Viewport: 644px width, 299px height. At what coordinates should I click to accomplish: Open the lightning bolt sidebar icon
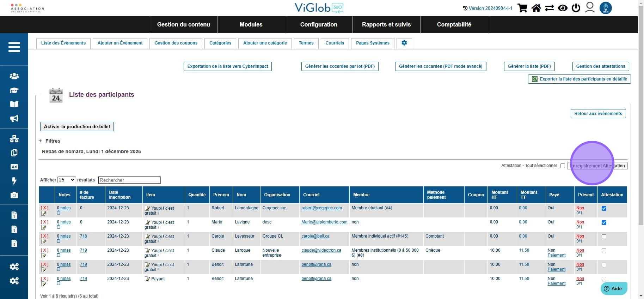(x=14, y=181)
